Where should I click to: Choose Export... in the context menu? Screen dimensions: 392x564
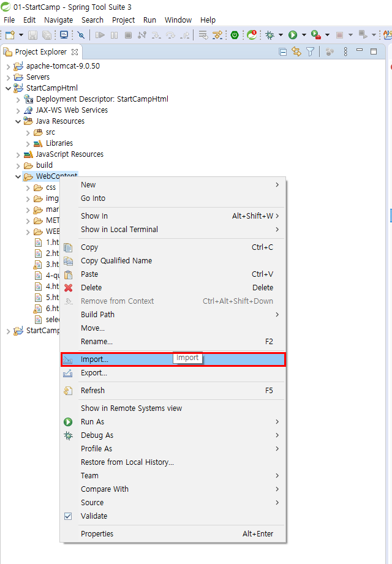pos(173,373)
